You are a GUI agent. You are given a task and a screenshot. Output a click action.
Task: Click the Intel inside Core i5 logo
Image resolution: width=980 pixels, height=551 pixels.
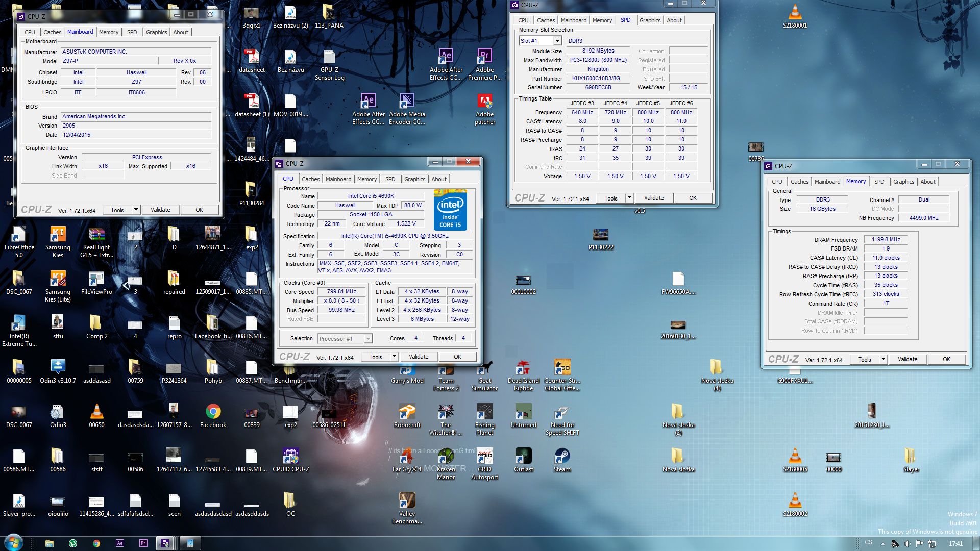pyautogui.click(x=450, y=210)
